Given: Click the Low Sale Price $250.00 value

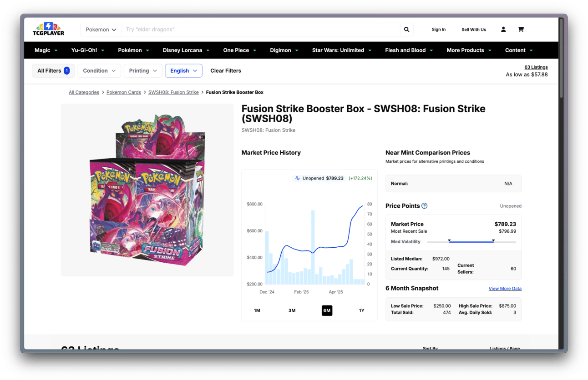Looking at the screenshot, I should pos(442,306).
